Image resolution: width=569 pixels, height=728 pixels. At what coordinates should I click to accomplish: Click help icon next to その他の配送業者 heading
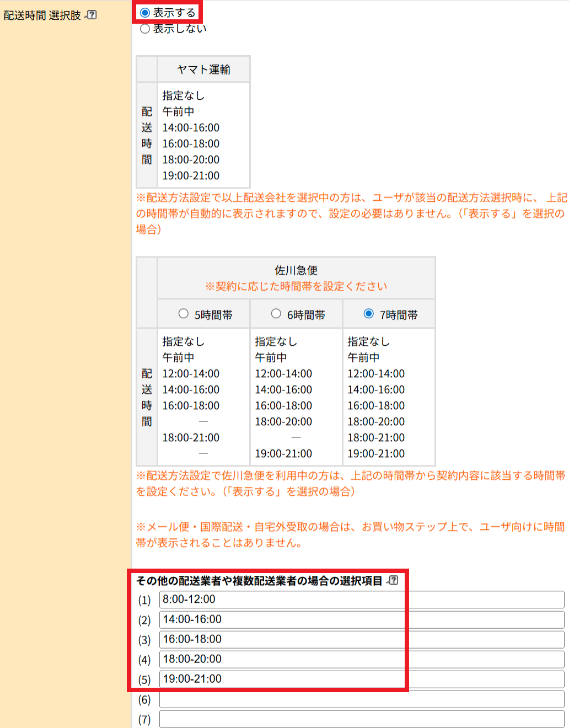(393, 580)
